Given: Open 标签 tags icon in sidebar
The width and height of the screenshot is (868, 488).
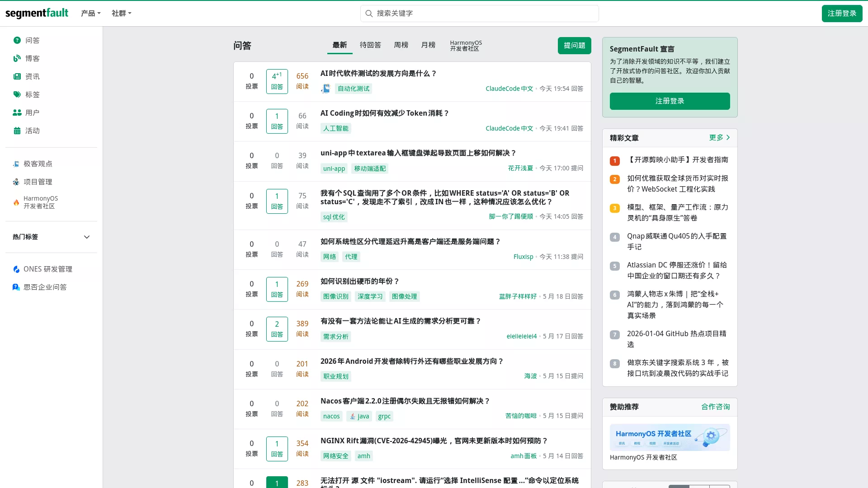Looking at the screenshot, I should click(x=17, y=94).
